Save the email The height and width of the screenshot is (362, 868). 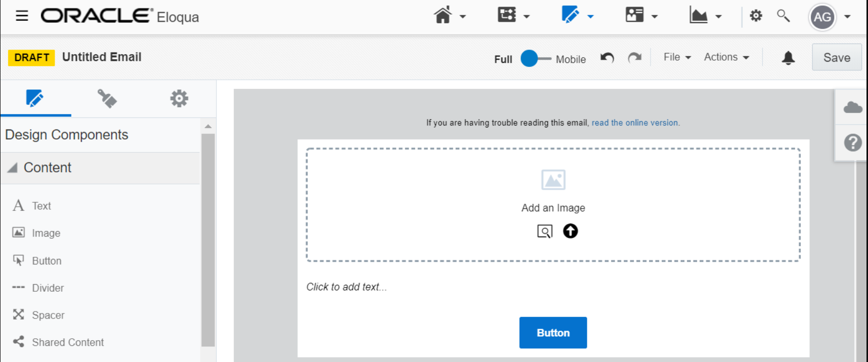837,58
